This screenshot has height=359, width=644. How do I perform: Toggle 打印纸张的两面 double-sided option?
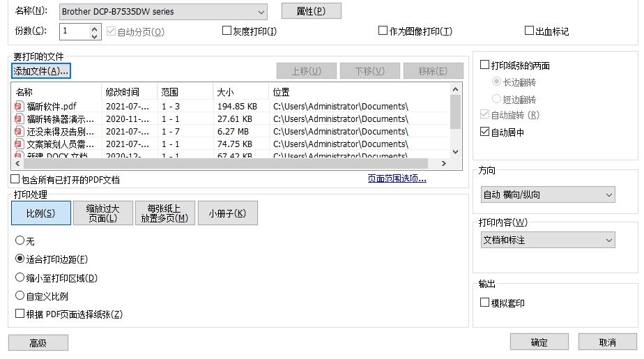tap(485, 66)
